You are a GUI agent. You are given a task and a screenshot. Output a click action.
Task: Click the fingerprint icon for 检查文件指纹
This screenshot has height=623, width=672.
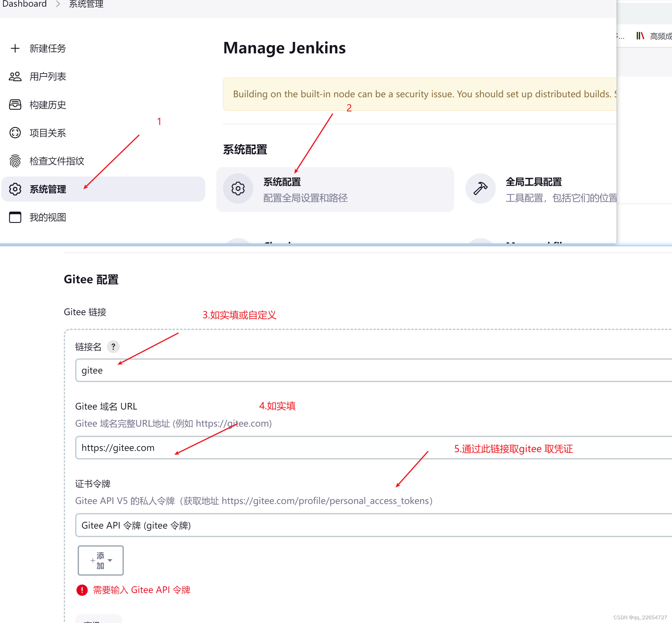coord(15,161)
